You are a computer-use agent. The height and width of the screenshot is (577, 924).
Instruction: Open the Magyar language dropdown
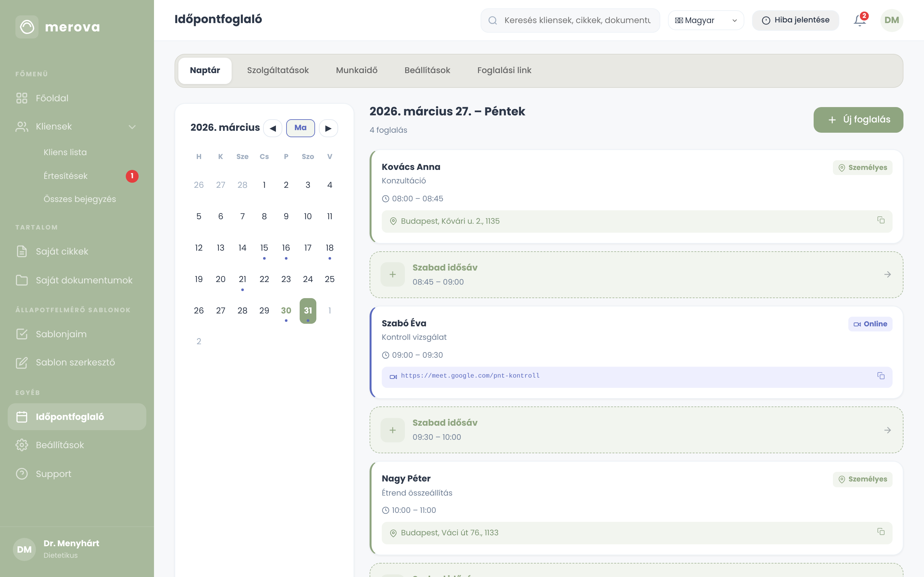(706, 20)
